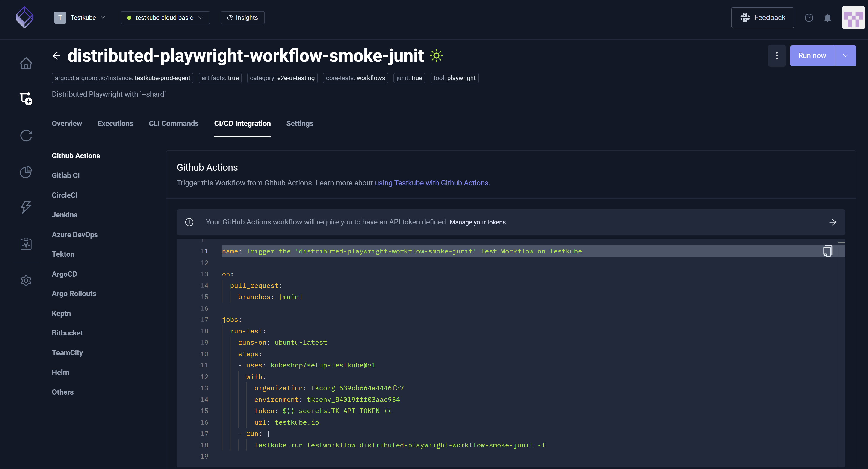
Task: Open the settings gear in sidebar
Action: (x=26, y=280)
